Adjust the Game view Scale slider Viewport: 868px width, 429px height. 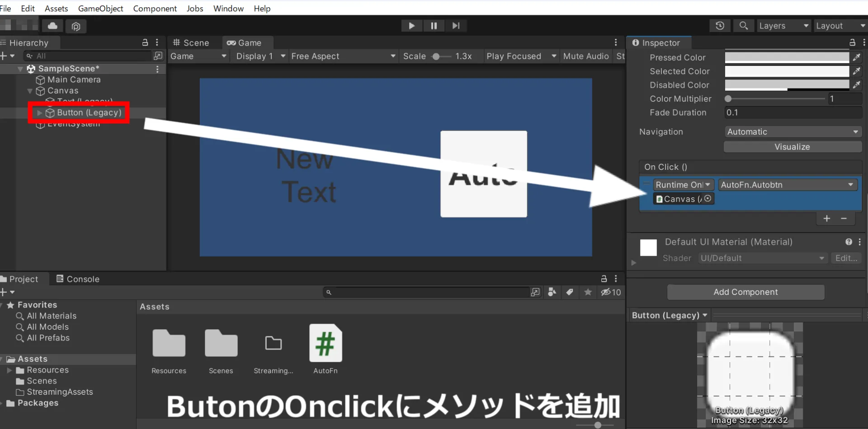tap(442, 56)
